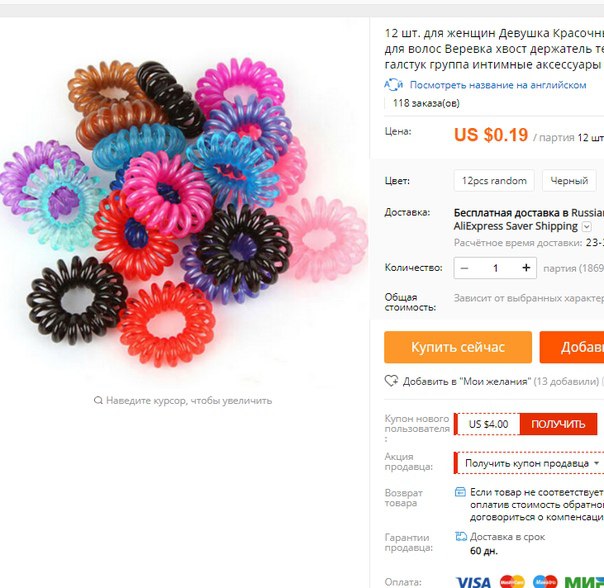Screen dimensions: 604x588
Task: Click the heart wishlist icon
Action: click(x=391, y=381)
